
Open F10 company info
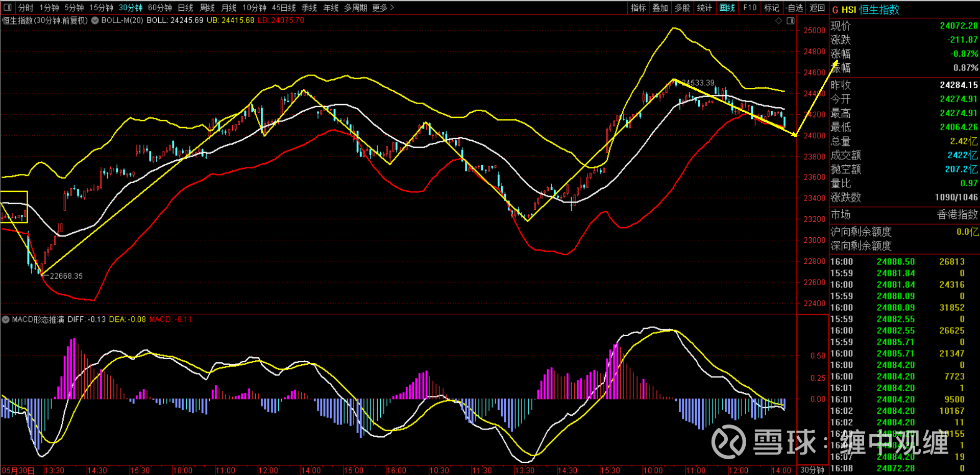click(x=749, y=8)
